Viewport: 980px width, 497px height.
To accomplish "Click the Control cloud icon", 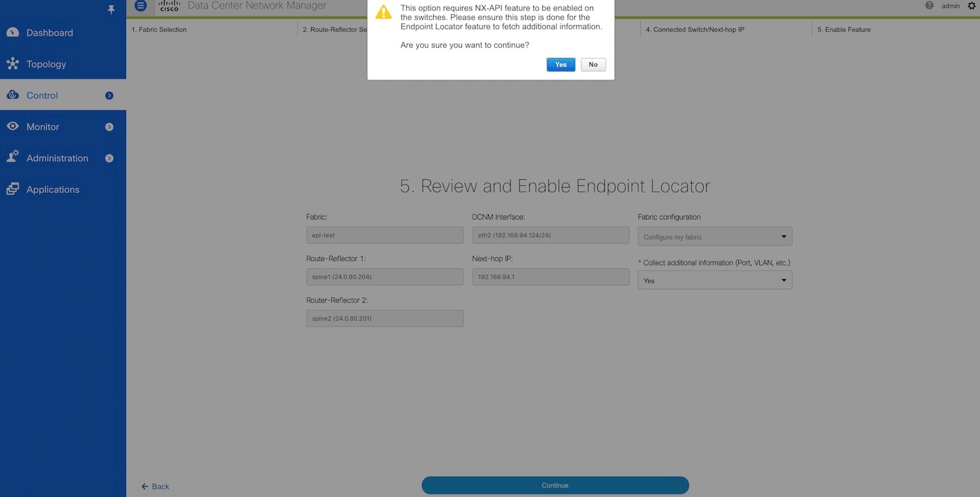I will (12, 95).
